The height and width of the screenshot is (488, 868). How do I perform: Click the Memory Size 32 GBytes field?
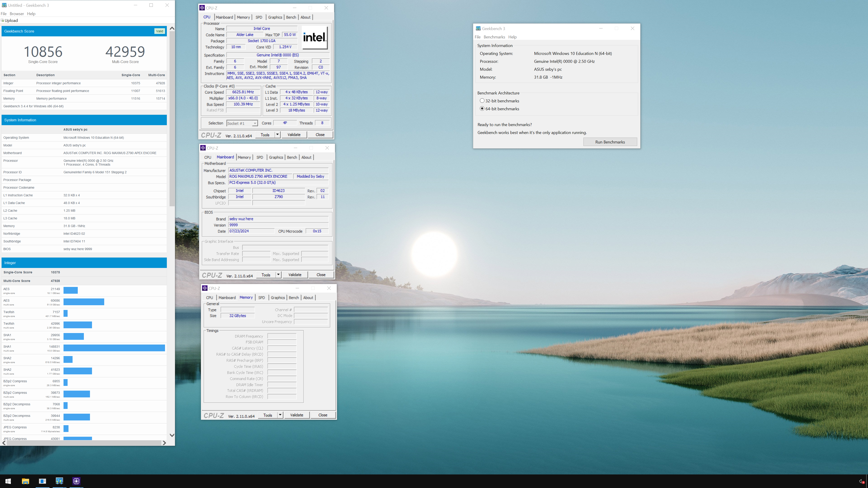[238, 316]
